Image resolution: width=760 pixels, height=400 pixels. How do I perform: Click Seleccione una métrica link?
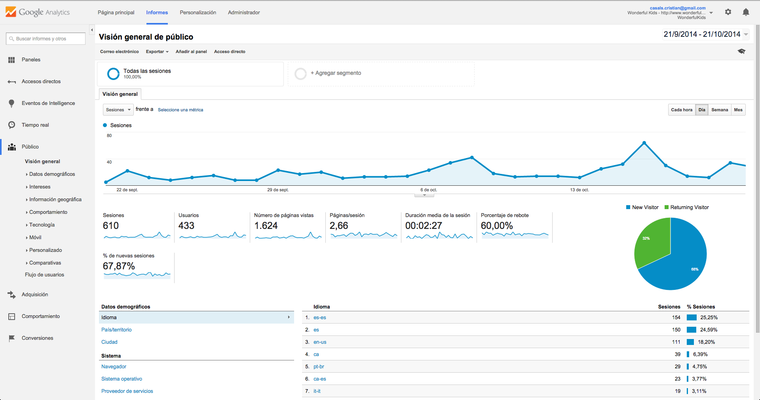click(180, 110)
